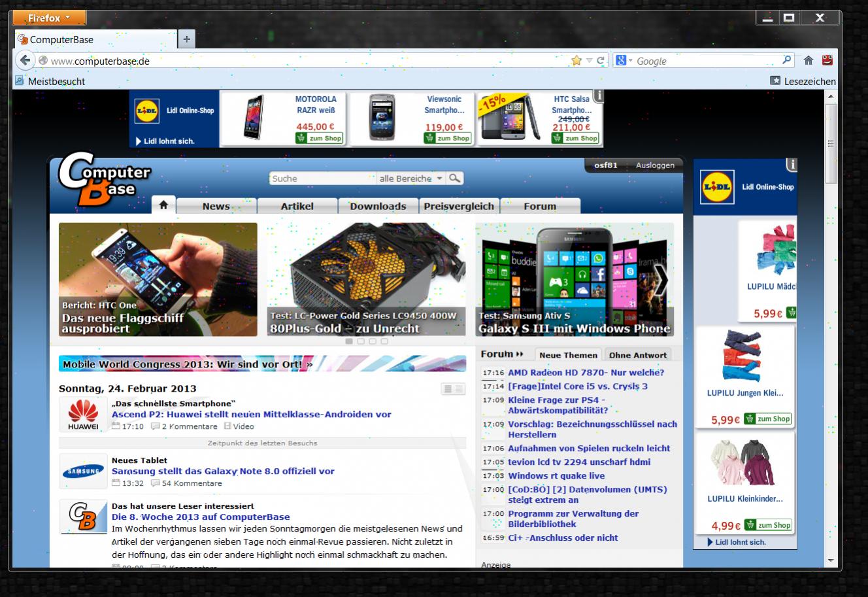The image size is (868, 597).
Task: Click the CB logo thumbnail for weekly review
Action: (83, 517)
